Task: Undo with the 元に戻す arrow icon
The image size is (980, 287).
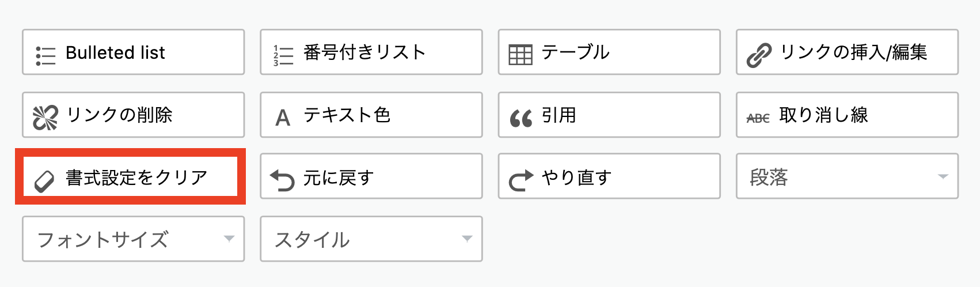Action: 283,180
